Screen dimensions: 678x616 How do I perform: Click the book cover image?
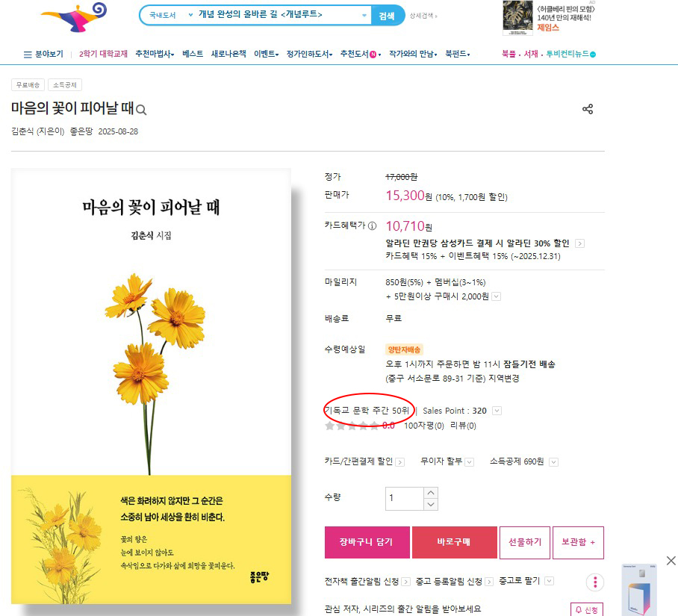(151, 386)
